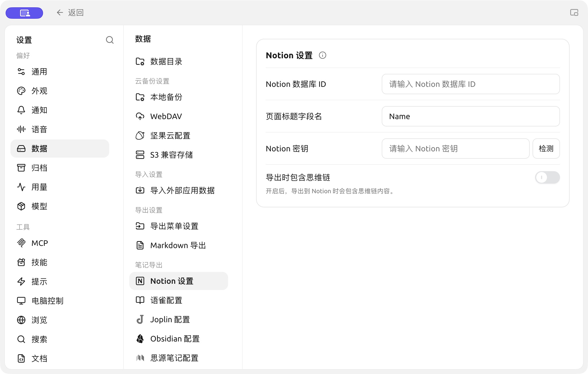This screenshot has height=374, width=588.
Task: Select the 坚果云配置 nut icon
Action: [x=140, y=136]
